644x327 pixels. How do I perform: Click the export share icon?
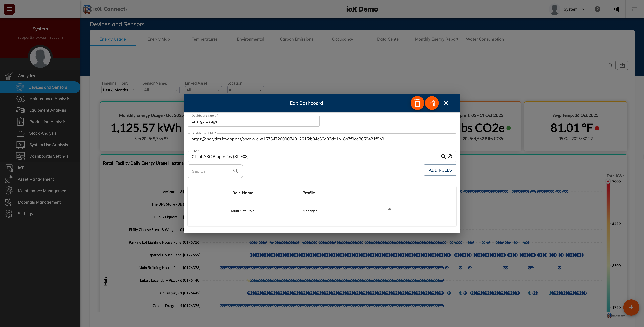(x=622, y=66)
